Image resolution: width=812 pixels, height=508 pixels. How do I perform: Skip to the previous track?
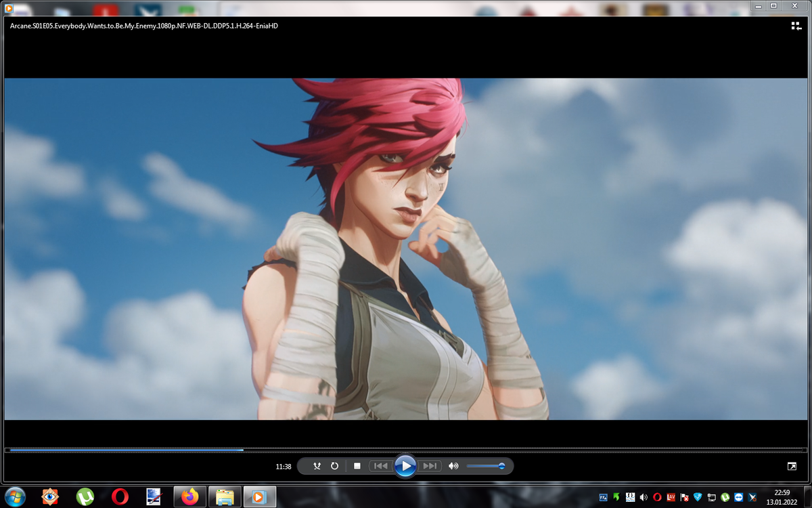tap(381, 466)
